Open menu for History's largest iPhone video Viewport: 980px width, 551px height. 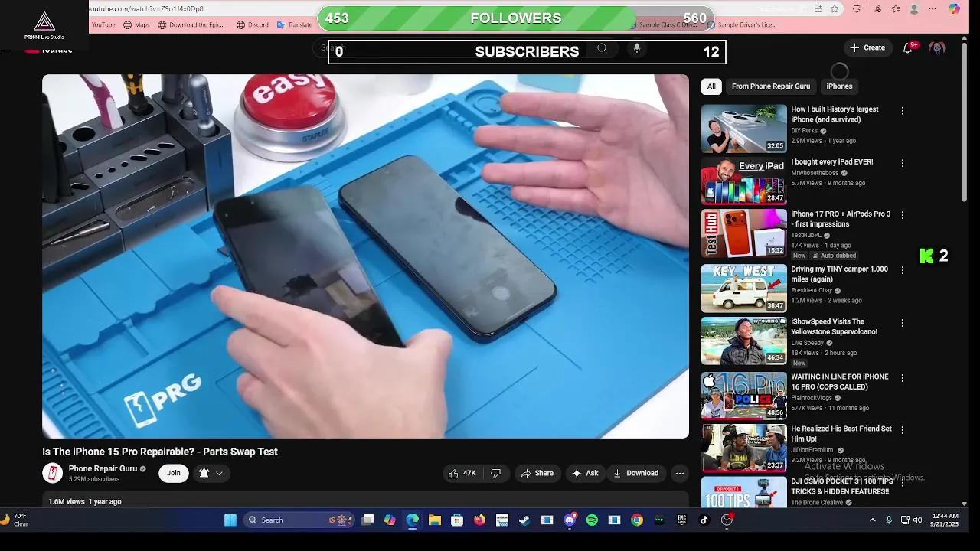click(x=902, y=111)
